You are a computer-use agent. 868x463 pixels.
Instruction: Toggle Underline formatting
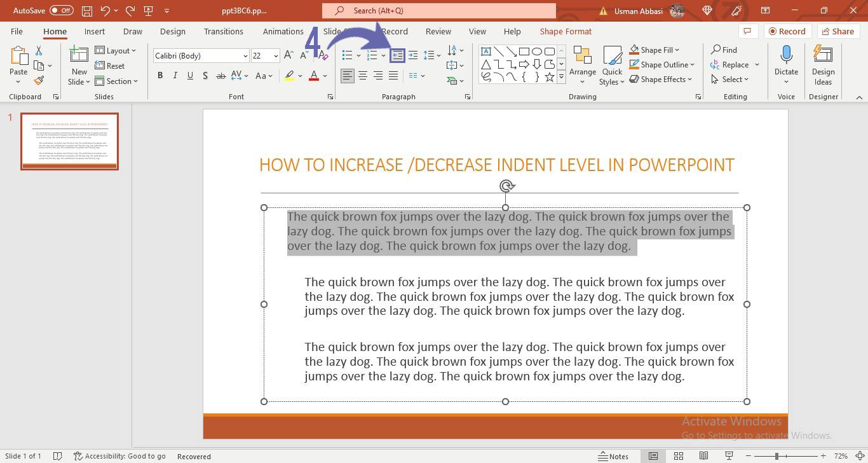coord(190,76)
